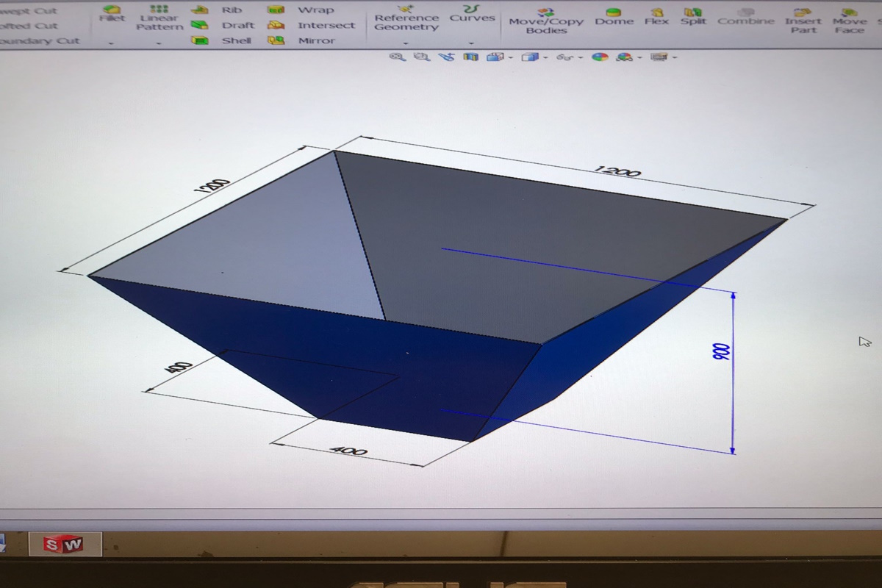Open the Apply Scene dropdown arrow

(x=640, y=57)
